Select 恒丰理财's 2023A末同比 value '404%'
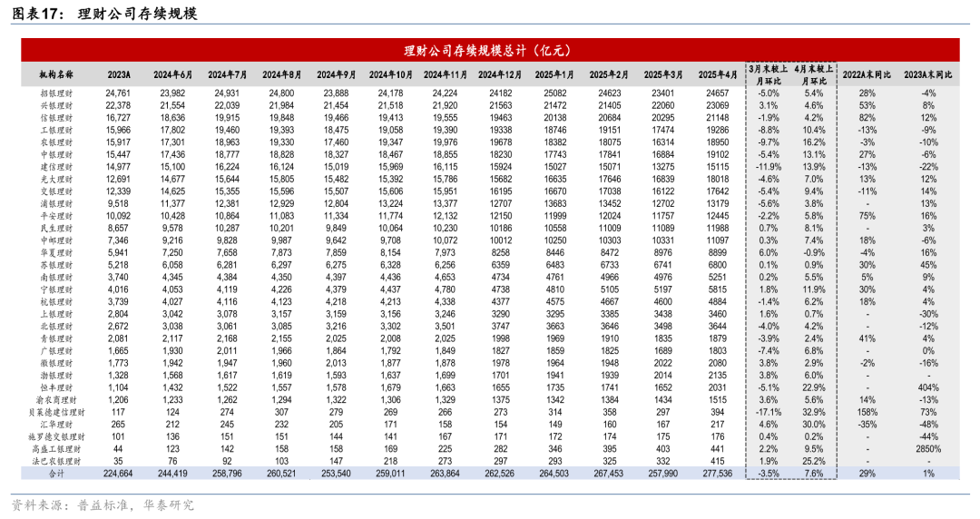Image resolution: width=980 pixels, height=519 pixels. pyautogui.click(x=928, y=387)
